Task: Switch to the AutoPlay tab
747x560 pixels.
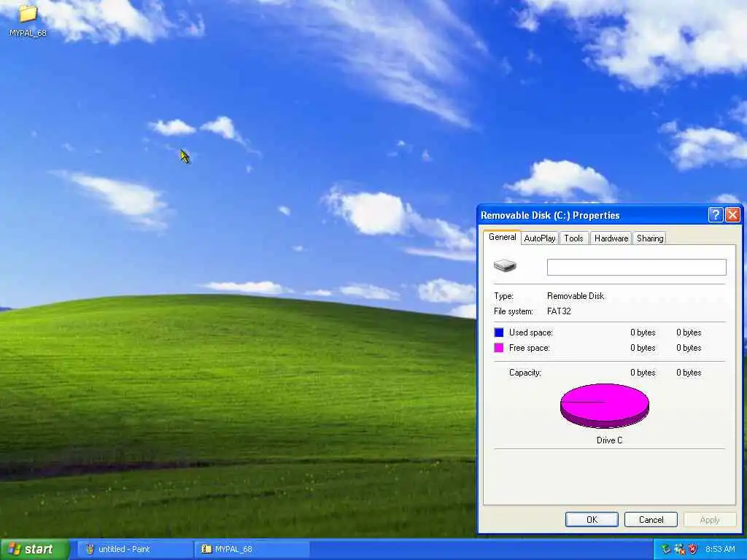Action: click(540, 238)
